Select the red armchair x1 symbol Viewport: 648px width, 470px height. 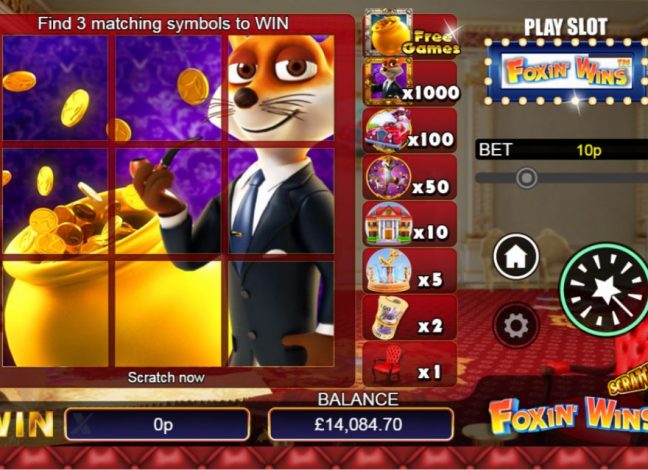387,364
